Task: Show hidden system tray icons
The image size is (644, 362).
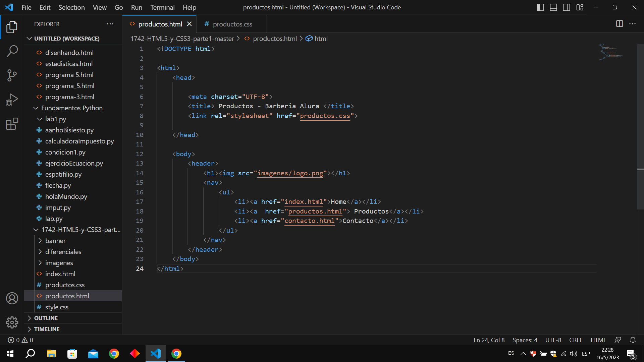Action: tap(523, 354)
